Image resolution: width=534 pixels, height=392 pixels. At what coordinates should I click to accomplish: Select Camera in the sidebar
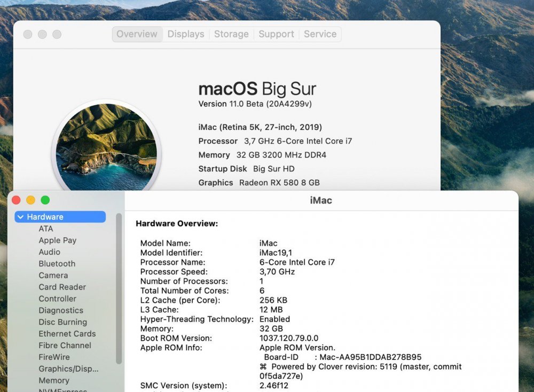click(x=53, y=275)
